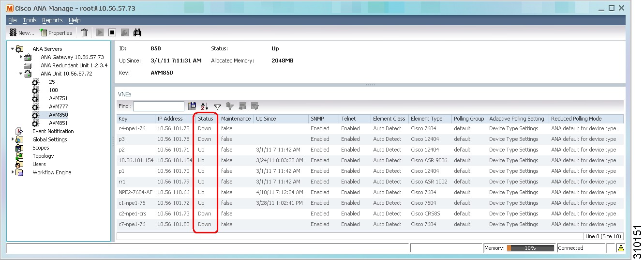The height and width of the screenshot is (260, 644).
Task: Click the binoculars Find icon
Action: tap(137, 33)
